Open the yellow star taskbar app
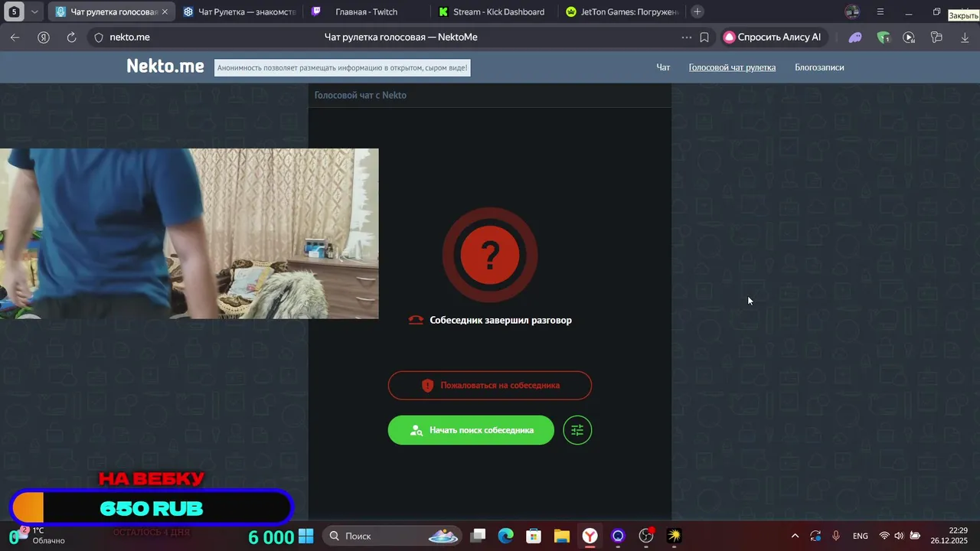This screenshot has width=980, height=551. pos(675,536)
